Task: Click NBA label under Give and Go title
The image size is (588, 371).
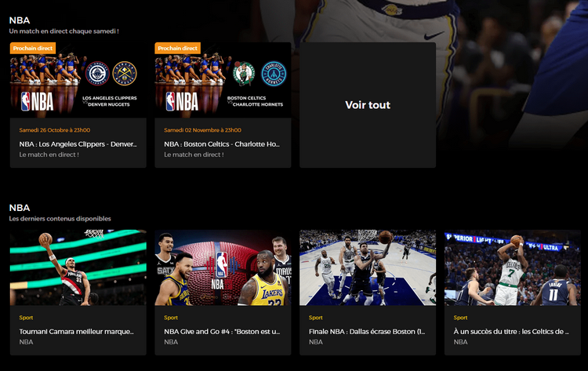Action: (171, 342)
